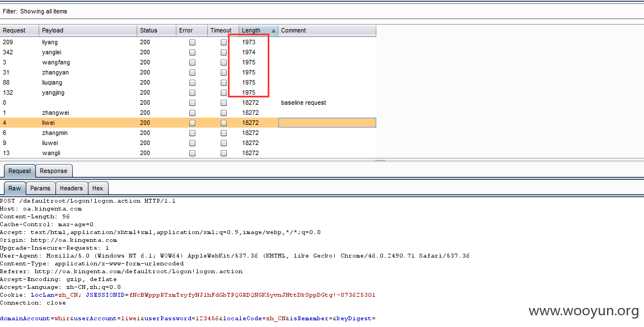The image size is (644, 327).
Task: Click the Timeout column header
Action: [223, 30]
